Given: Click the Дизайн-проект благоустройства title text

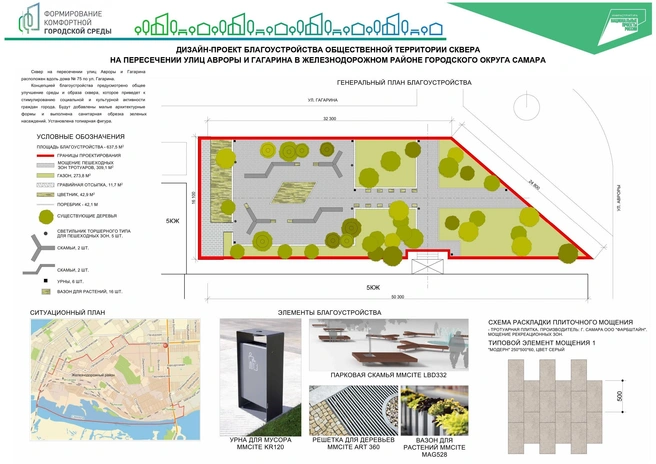Looking at the screenshot, I should [328, 55].
